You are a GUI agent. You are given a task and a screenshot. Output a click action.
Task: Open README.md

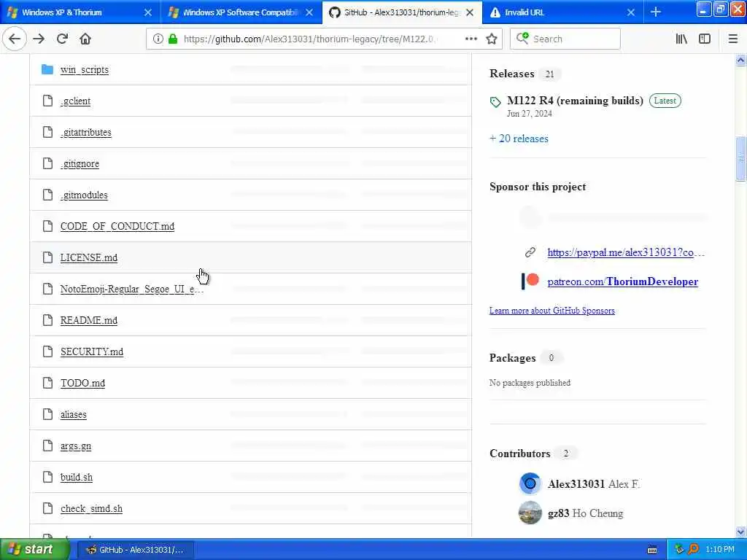[x=88, y=320]
